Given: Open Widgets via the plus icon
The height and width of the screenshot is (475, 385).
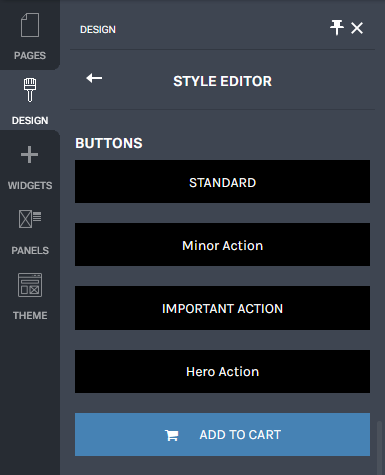Looking at the screenshot, I should [x=29, y=155].
